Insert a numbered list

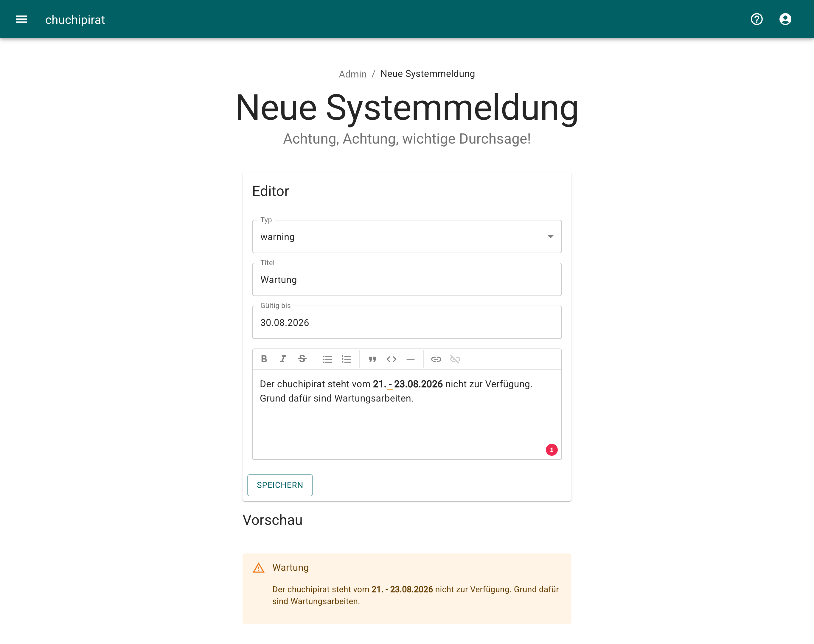tap(347, 359)
